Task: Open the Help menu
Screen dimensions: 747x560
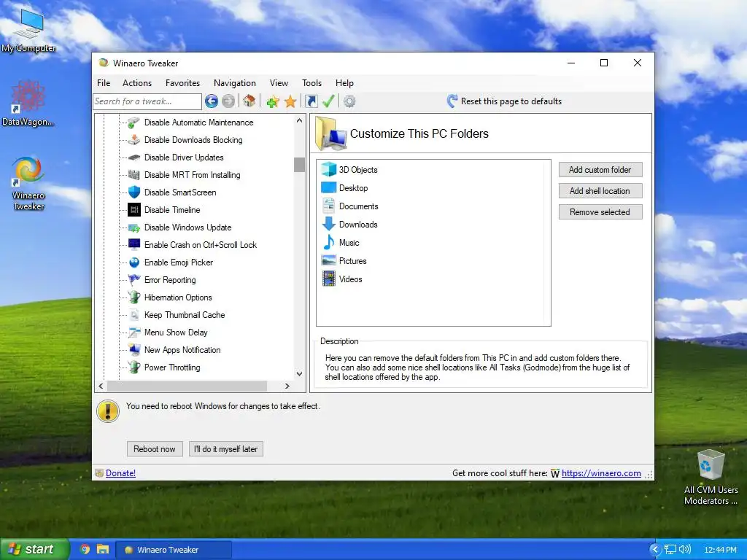Action: tap(344, 83)
